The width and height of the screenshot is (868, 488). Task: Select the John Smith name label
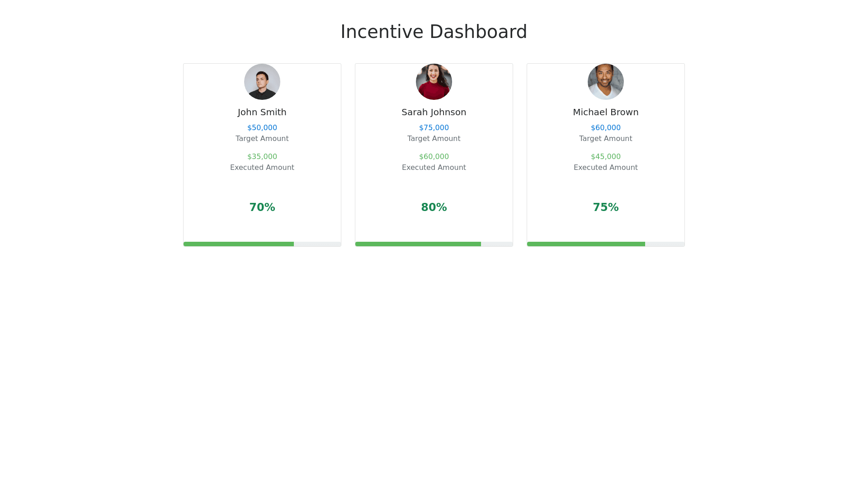click(x=262, y=112)
